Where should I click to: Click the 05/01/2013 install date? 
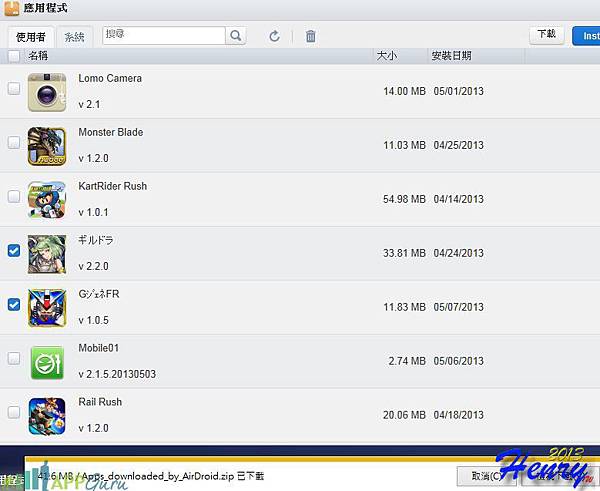[458, 91]
